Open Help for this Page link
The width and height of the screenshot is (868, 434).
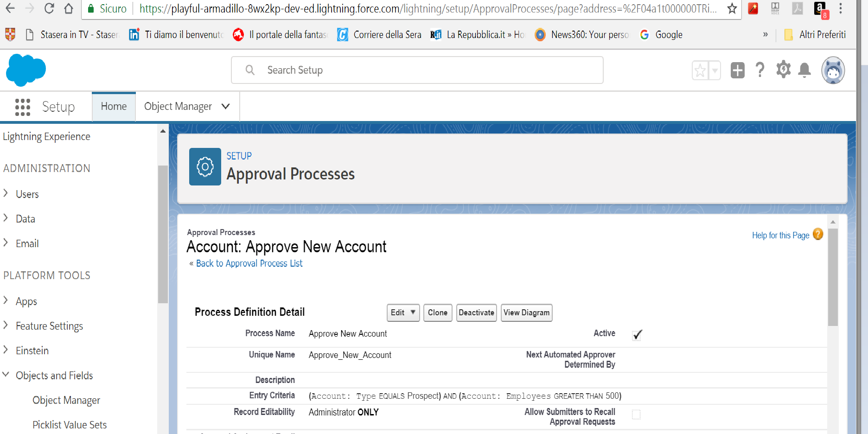pos(780,236)
